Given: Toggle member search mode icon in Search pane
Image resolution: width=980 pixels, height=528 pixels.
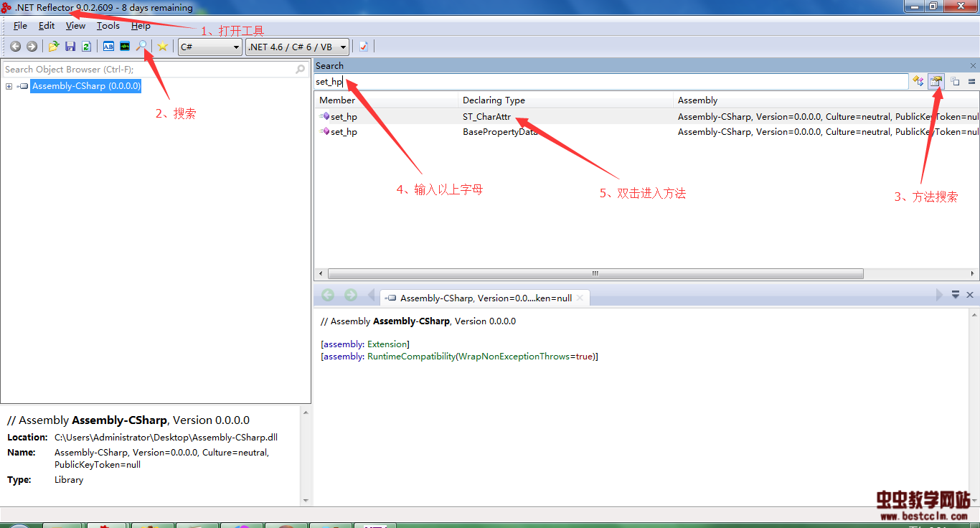Looking at the screenshot, I should point(936,82).
